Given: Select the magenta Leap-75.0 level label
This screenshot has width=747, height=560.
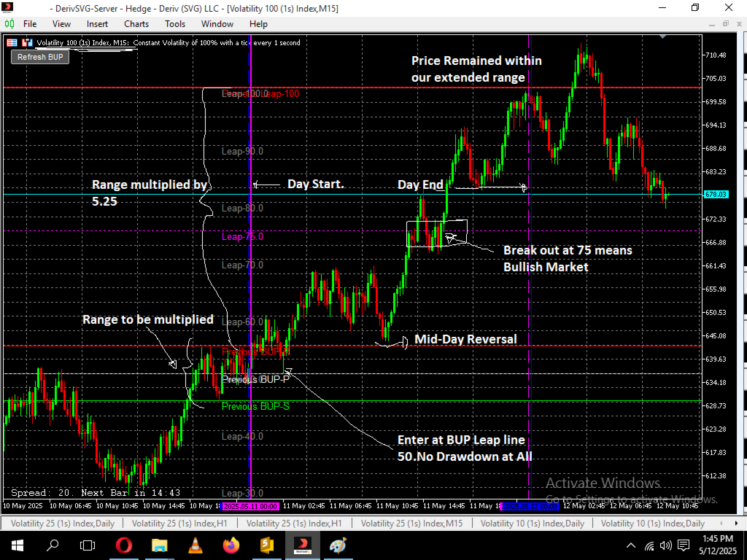Looking at the screenshot, I should (x=242, y=237).
